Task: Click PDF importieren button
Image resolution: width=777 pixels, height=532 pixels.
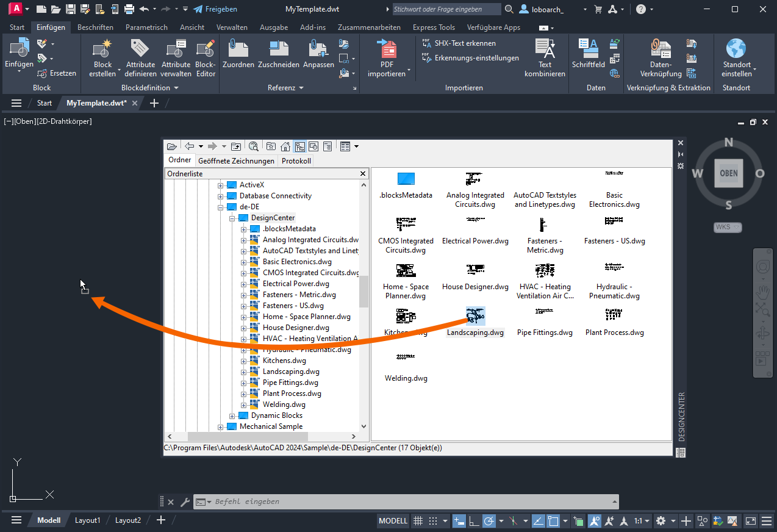Action: pyautogui.click(x=387, y=58)
